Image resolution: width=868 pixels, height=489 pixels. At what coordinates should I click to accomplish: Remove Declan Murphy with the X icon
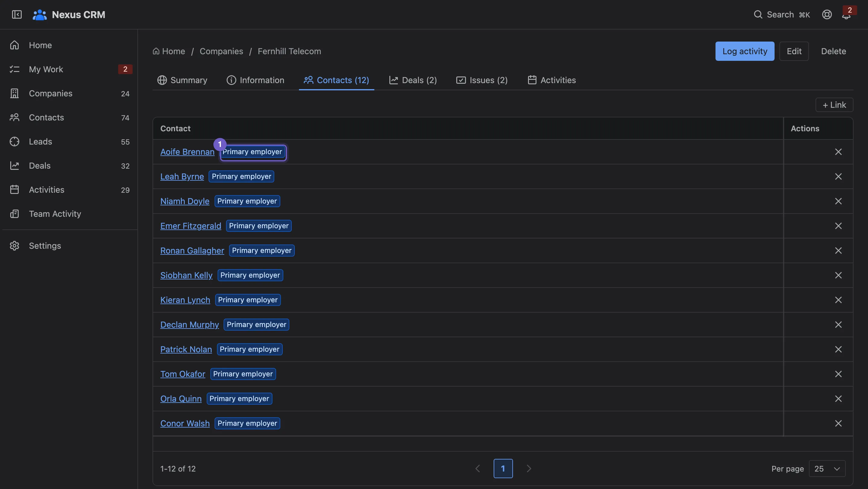838,324
